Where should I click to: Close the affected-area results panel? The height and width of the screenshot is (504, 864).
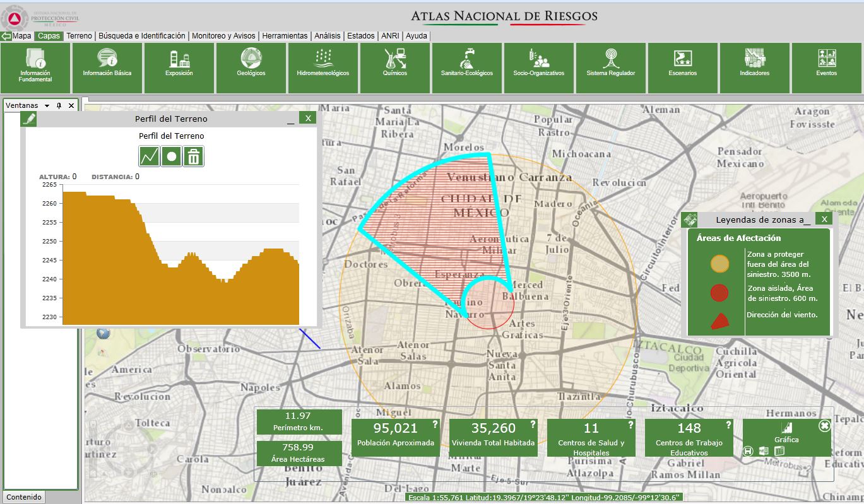(x=824, y=426)
